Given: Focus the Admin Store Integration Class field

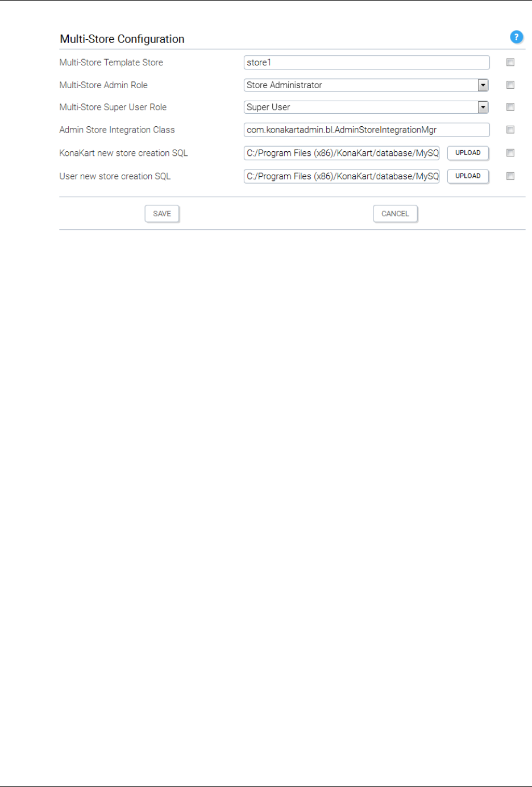Looking at the screenshot, I should point(367,130).
